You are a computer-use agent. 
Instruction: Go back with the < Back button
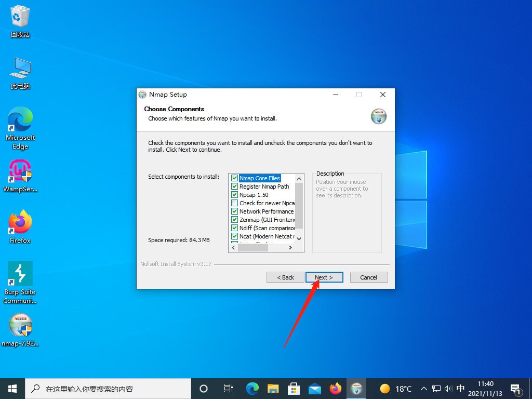[285, 277]
